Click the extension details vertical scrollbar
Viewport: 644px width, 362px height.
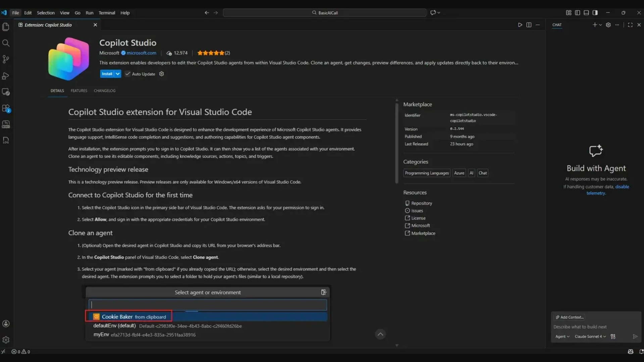397,143
